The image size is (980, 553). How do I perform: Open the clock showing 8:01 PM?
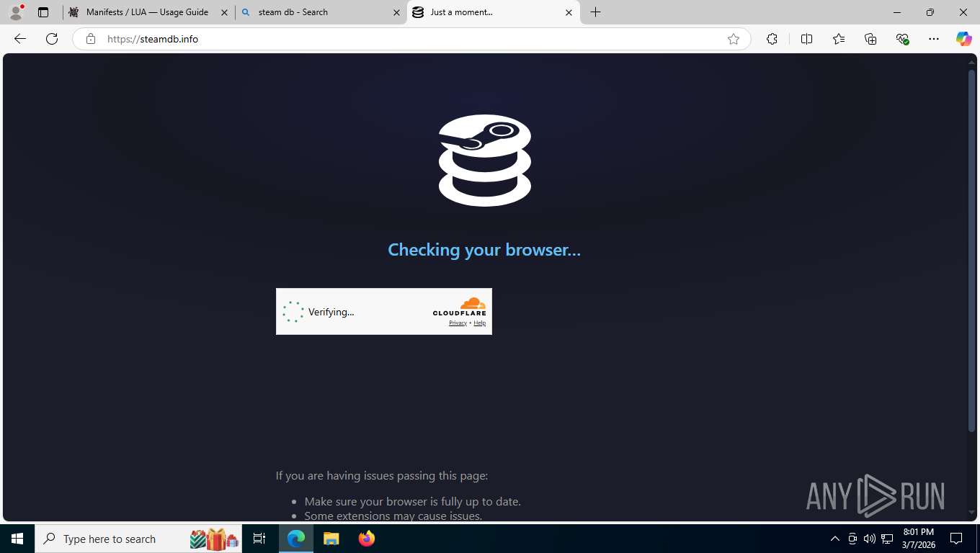coord(918,539)
